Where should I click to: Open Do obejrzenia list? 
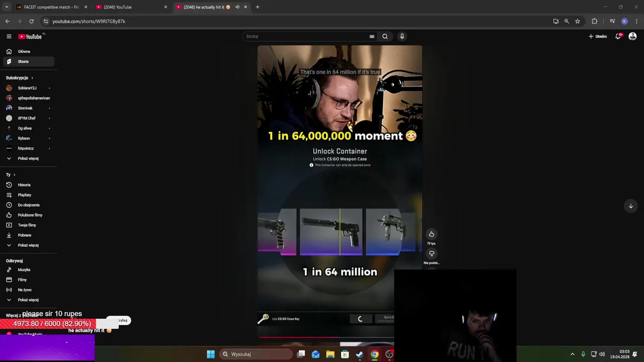29,205
